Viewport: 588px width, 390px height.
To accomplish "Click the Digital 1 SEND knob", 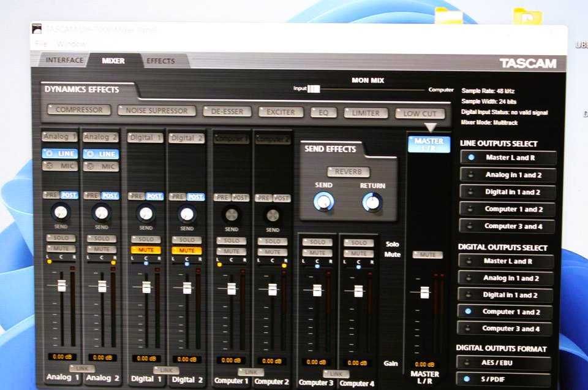I will 146,213.
